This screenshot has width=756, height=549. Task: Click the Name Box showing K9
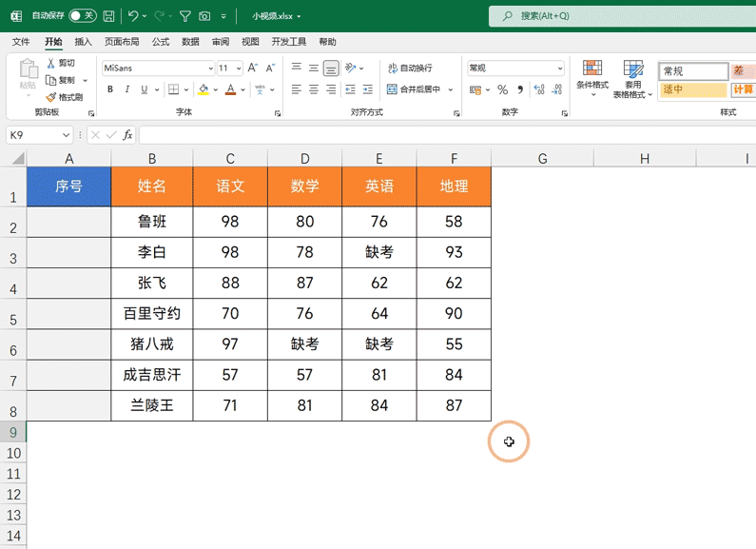coord(39,135)
